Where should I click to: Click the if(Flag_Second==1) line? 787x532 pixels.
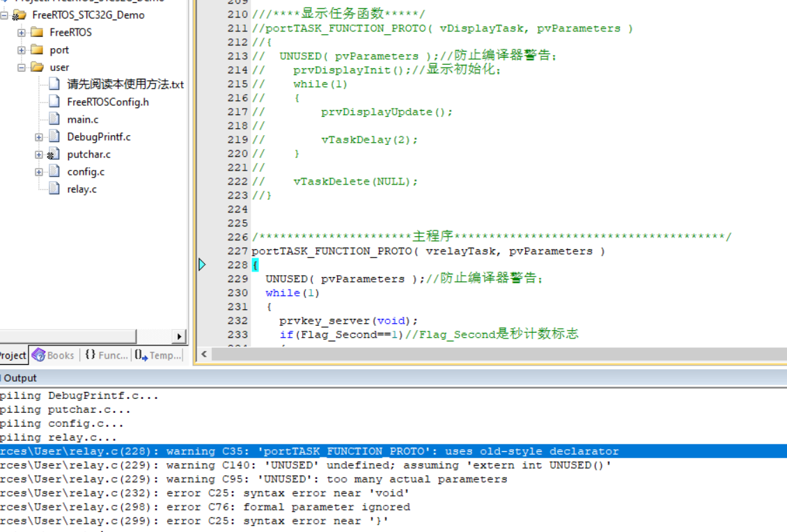coord(429,334)
